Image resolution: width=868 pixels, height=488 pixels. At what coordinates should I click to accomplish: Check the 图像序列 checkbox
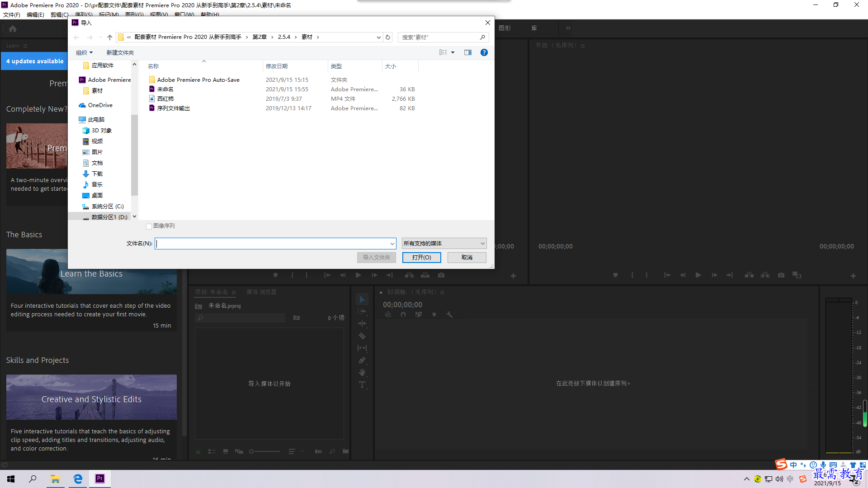click(x=149, y=226)
